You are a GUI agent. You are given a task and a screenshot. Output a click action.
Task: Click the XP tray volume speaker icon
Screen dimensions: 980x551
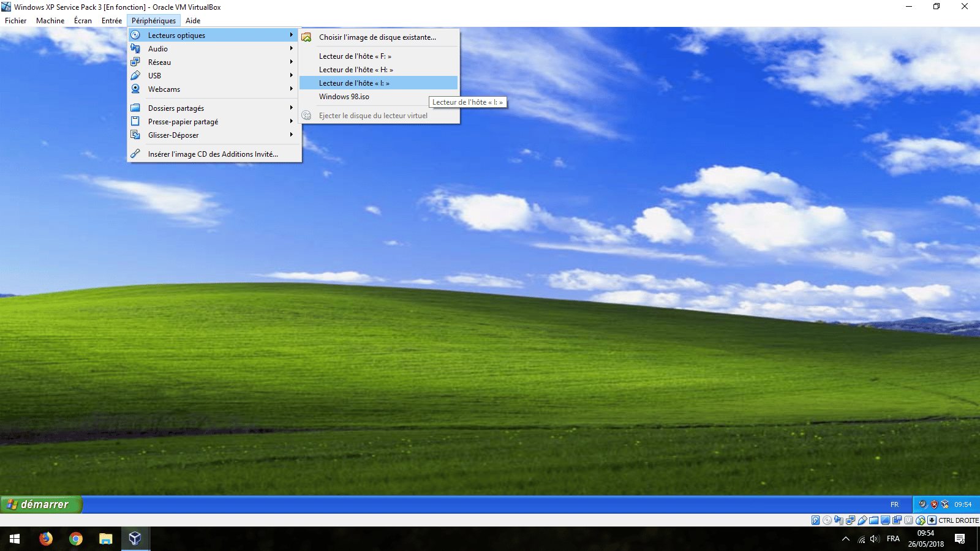(x=922, y=504)
